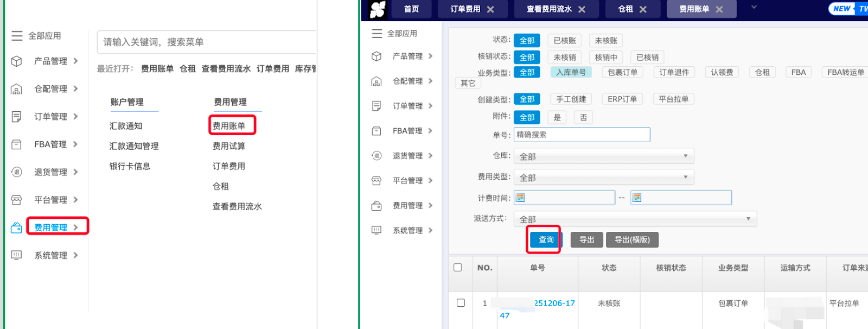Click the 单号 precise search input field

582,135
